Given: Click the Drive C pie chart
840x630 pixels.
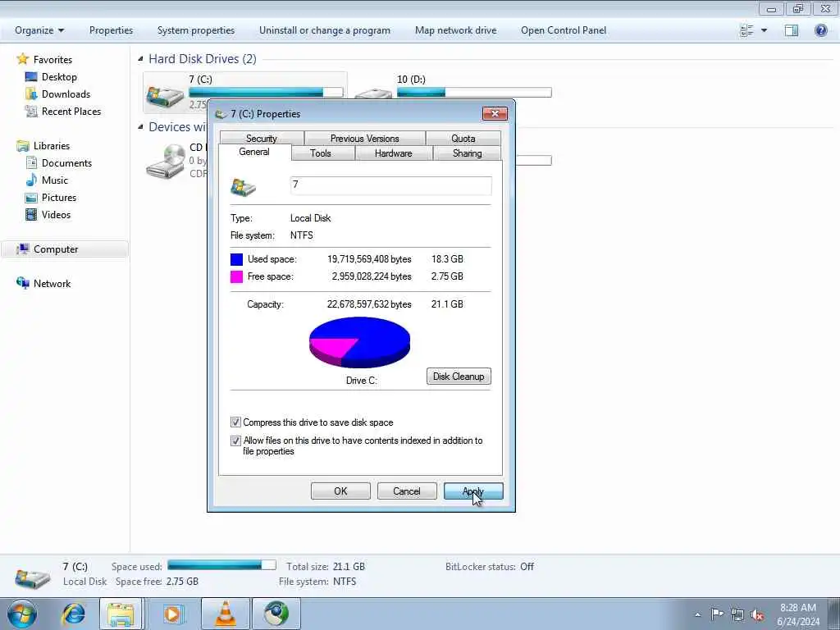Looking at the screenshot, I should 359,342.
